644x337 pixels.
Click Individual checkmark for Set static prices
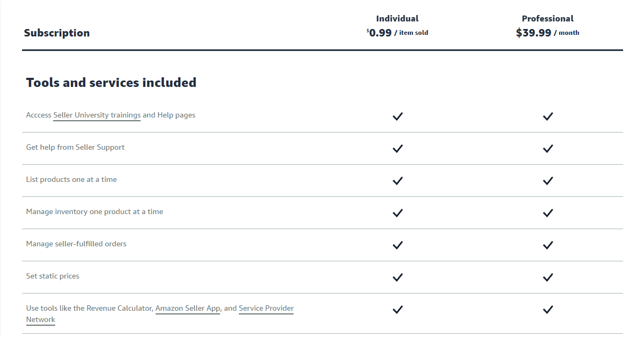click(397, 277)
